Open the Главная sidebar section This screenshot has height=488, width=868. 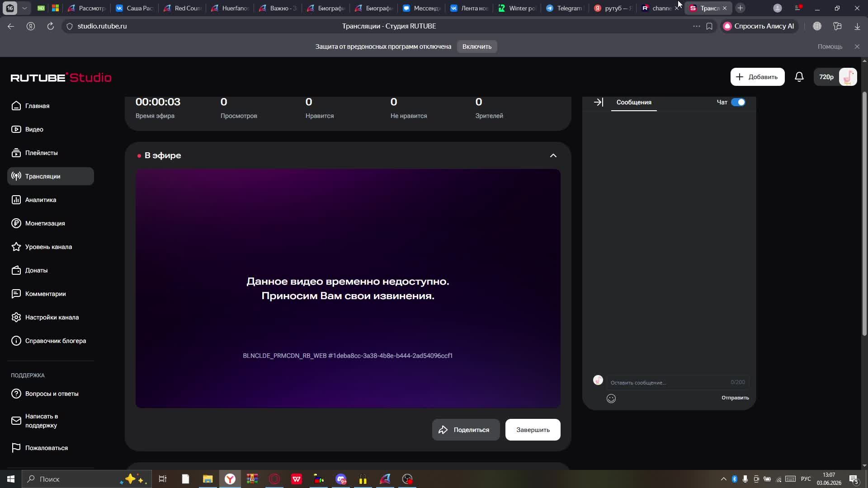[x=51, y=106]
